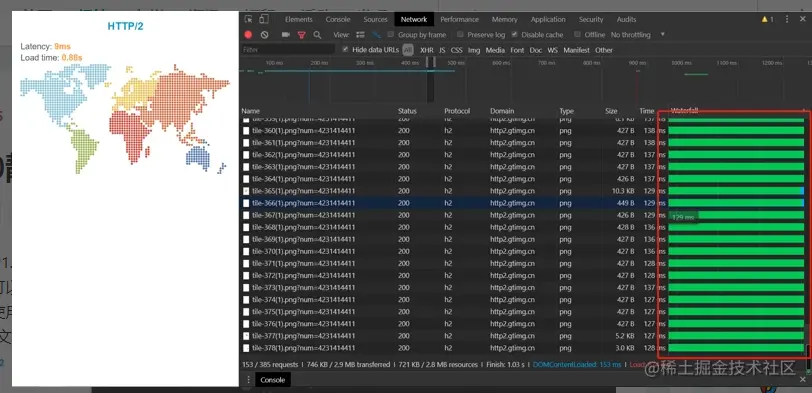Open the console drawer three-dot menu

[x=248, y=380]
